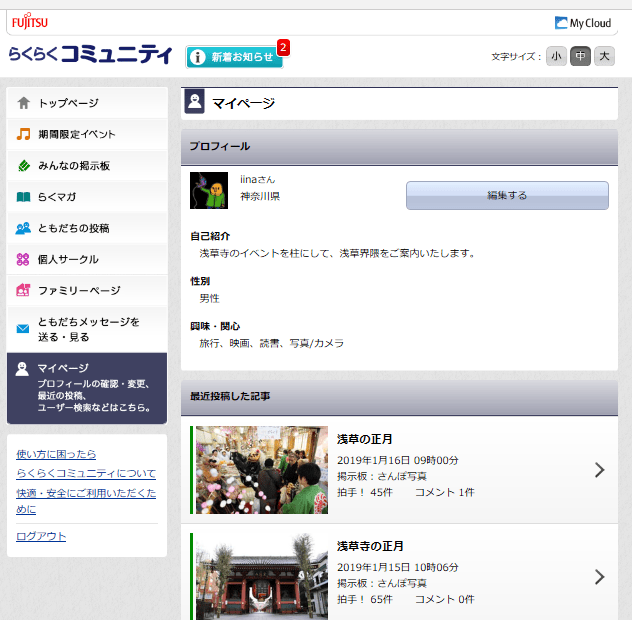This screenshot has height=620, width=633.
Task: Expand 浅草の正月 post via chevron arrow
Action: pos(599,470)
